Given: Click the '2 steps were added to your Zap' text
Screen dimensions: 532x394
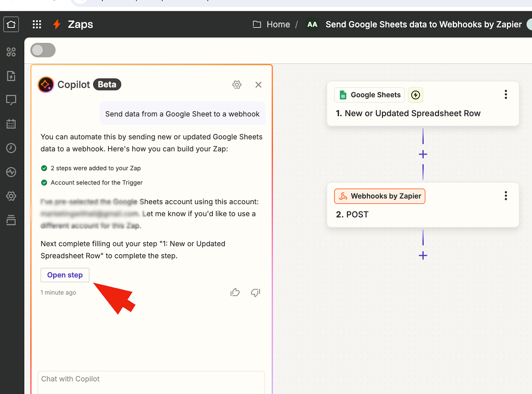Looking at the screenshot, I should [96, 168].
